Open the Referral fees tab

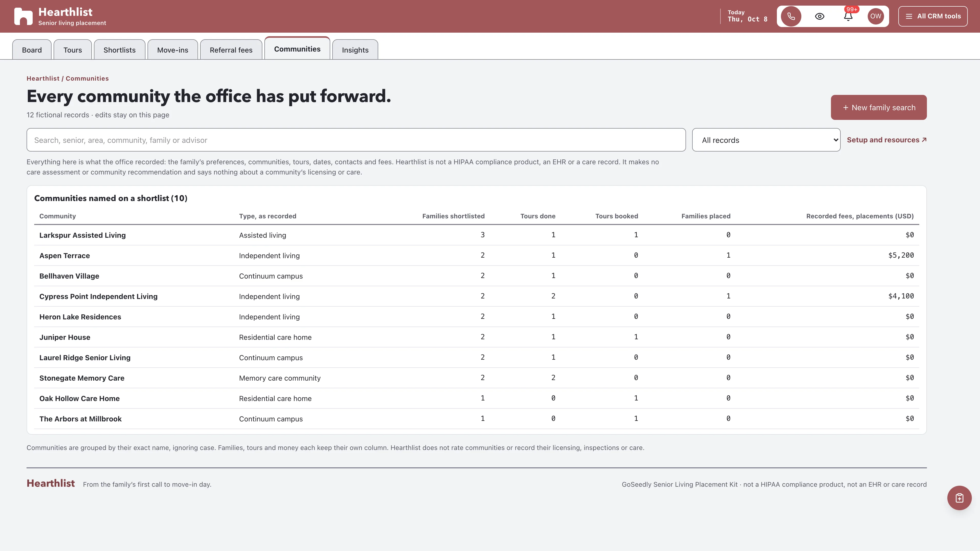(231, 50)
